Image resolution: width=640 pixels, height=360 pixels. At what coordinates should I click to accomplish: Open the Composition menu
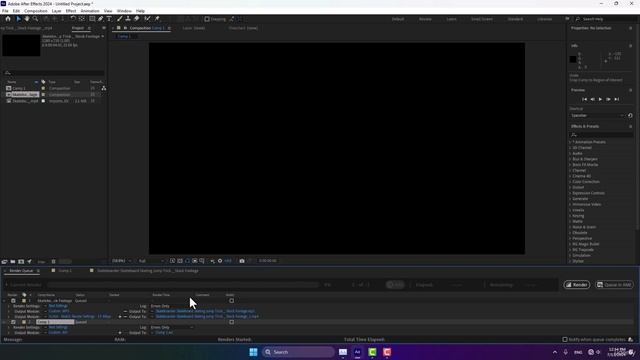(36, 11)
